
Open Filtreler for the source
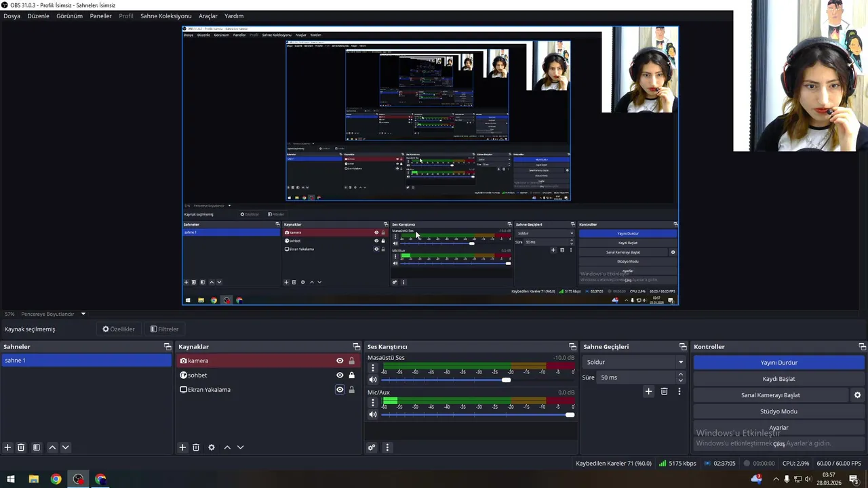[164, 329]
